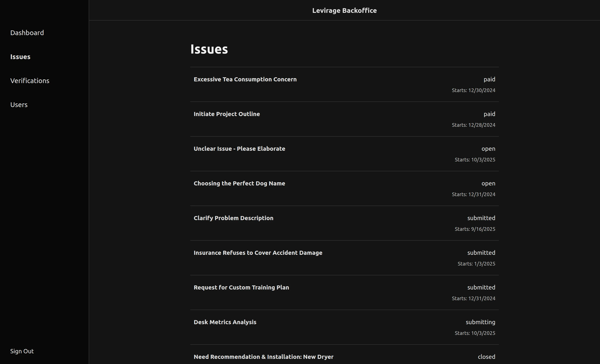Screen dimensions: 600x364
Task: Click the Starts: 9/16/2025 date label
Action: point(475,229)
